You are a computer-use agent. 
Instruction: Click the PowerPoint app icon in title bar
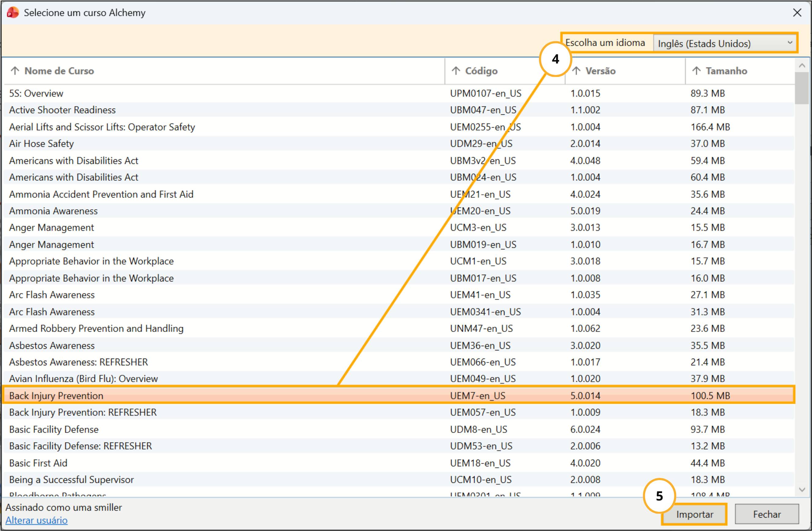click(13, 13)
